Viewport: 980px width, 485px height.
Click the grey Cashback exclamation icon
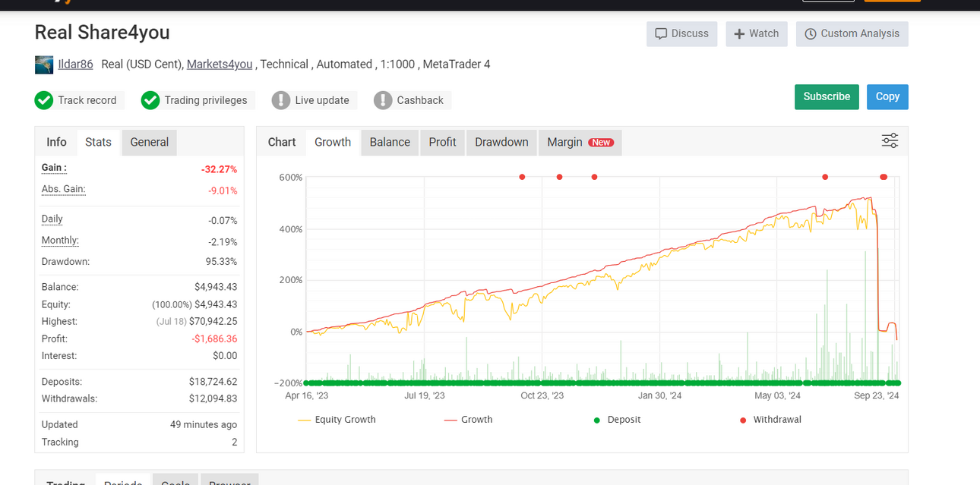[383, 100]
